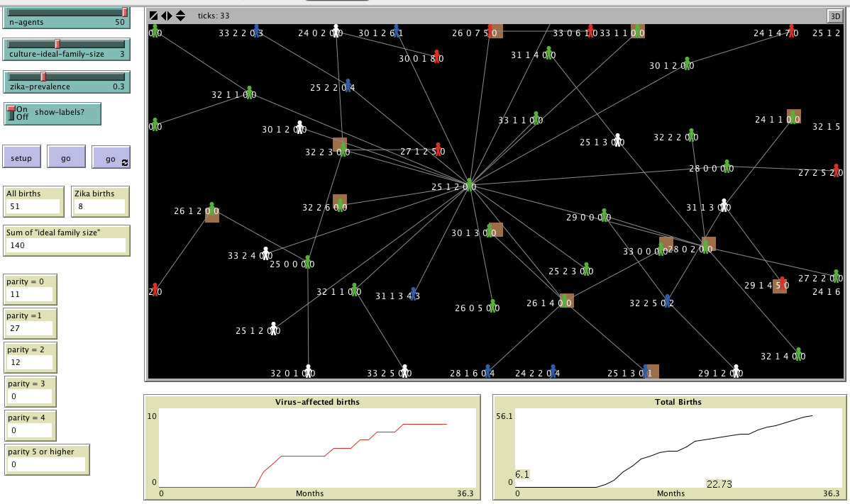Click the All births monitor value
This screenshot has height=504, width=850.
pos(34,206)
